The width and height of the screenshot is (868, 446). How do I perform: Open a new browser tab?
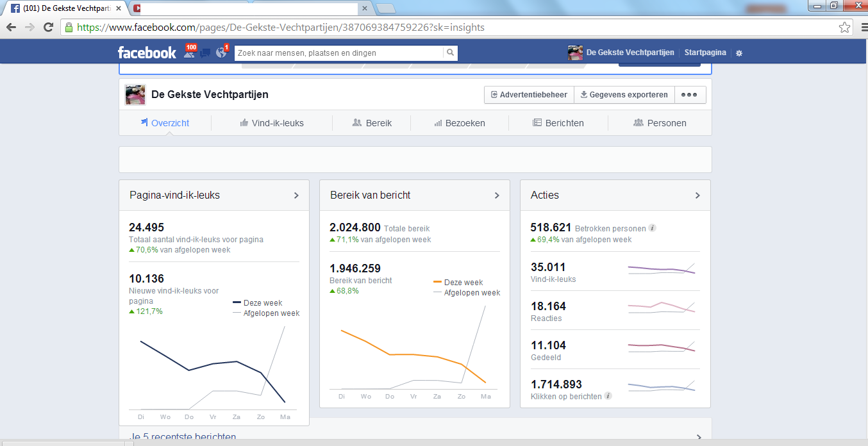[x=386, y=8]
